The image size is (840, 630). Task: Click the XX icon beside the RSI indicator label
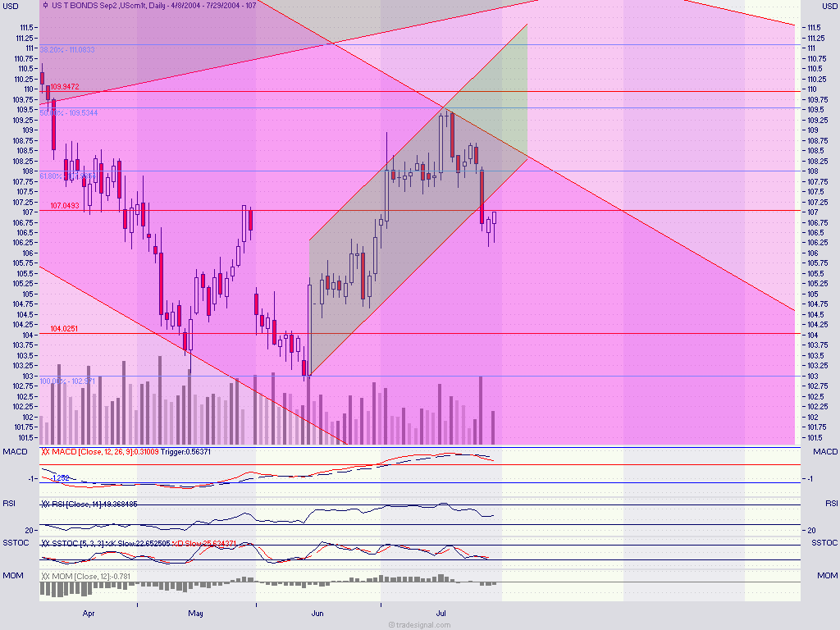47,504
